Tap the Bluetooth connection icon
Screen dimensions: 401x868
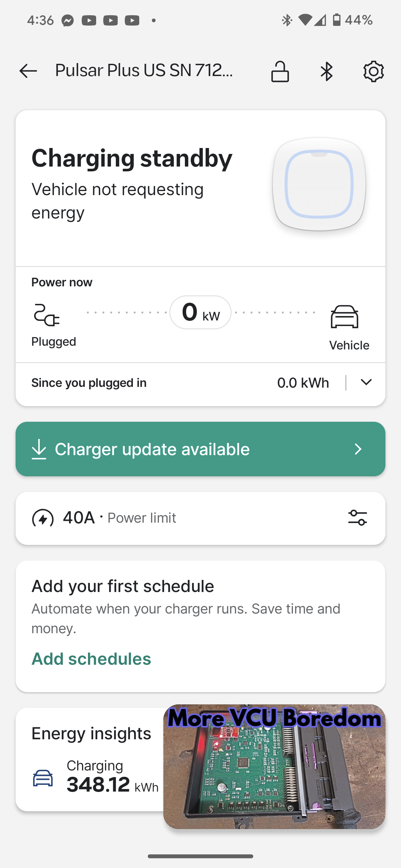point(327,71)
